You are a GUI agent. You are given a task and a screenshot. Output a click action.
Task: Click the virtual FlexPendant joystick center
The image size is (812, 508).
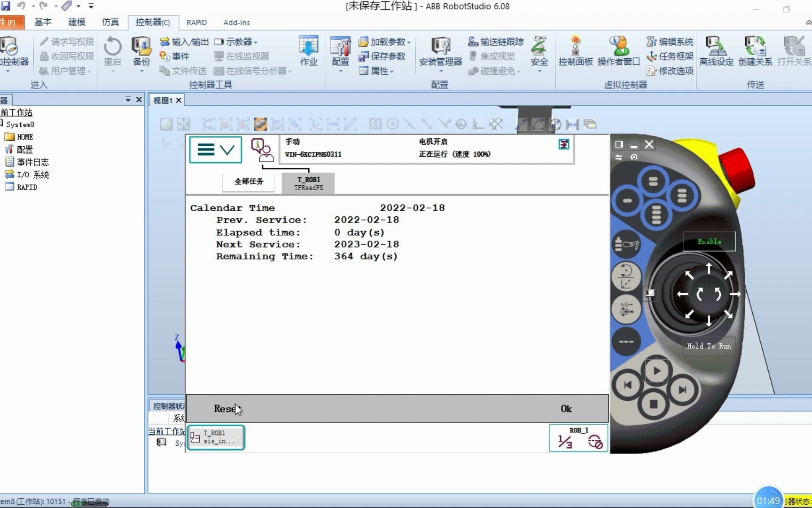709,294
